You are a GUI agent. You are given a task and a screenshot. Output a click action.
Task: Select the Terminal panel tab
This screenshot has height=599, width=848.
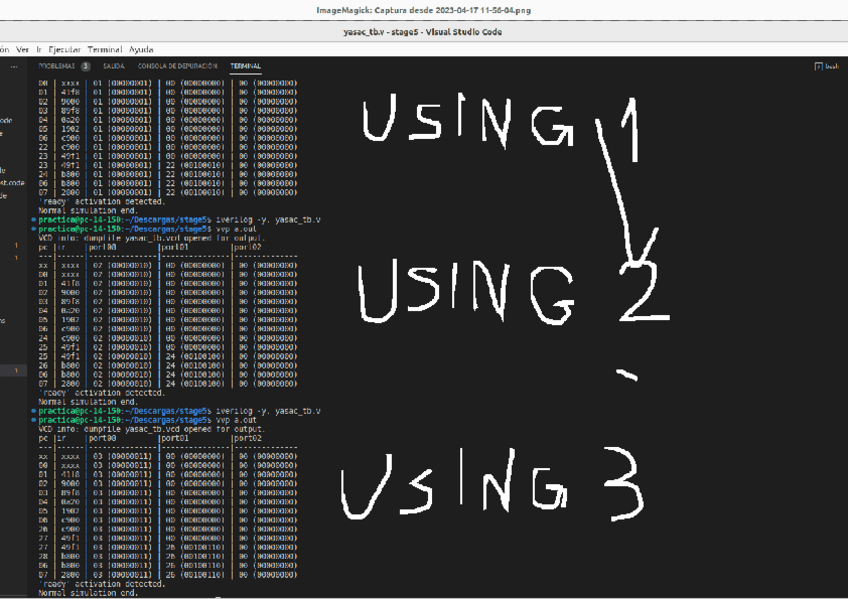[245, 67]
